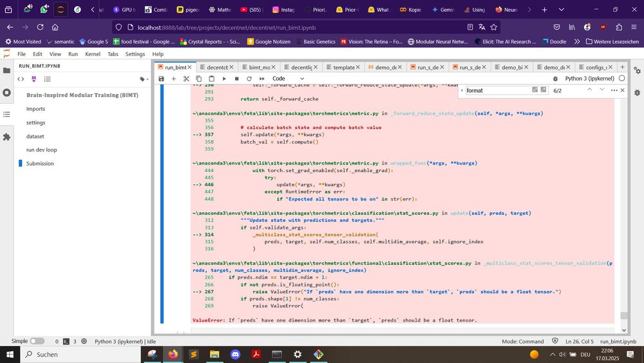The height and width of the screenshot is (363, 644).
Task: Paste cell from clipboard
Action: [211, 79]
